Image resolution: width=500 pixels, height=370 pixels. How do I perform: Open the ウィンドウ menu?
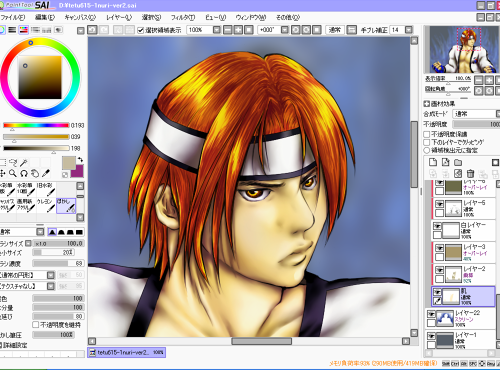251,17
